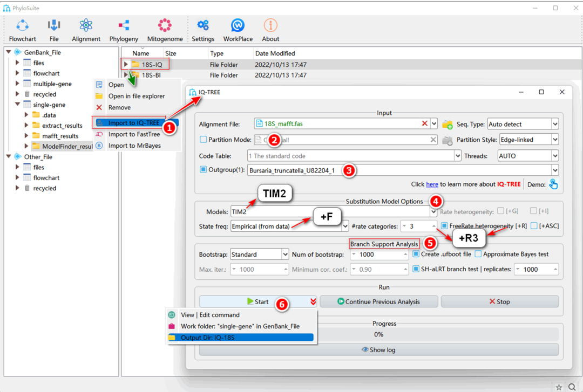Clear the Partition Mode file field
This screenshot has width=583, height=392.
pyautogui.click(x=433, y=140)
